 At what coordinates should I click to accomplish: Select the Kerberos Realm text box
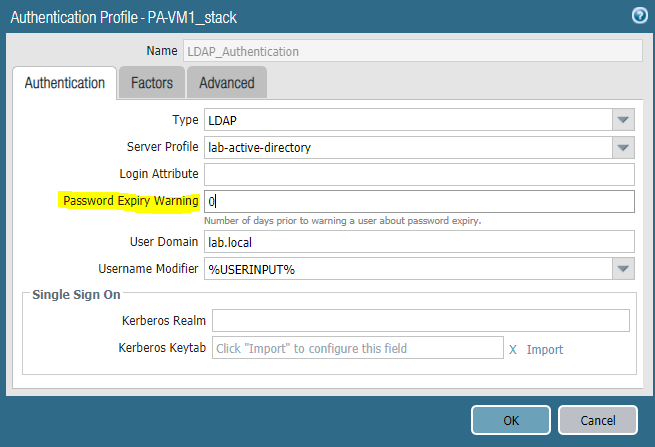click(x=420, y=320)
